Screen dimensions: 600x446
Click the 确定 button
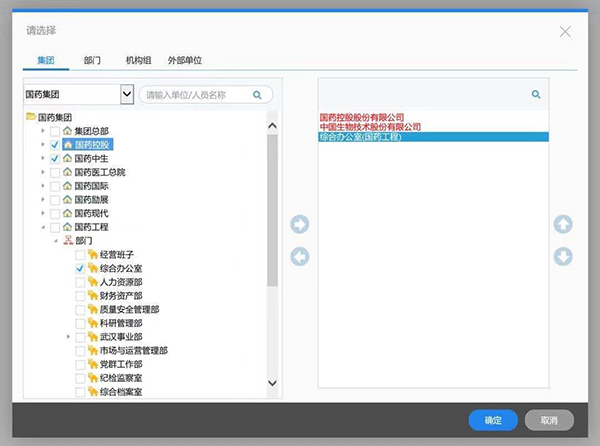[493, 420]
